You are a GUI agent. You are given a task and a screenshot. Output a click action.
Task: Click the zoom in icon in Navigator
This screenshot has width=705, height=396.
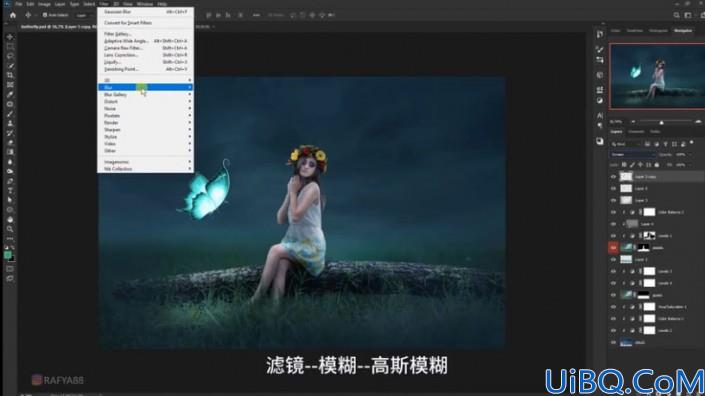pos(698,122)
